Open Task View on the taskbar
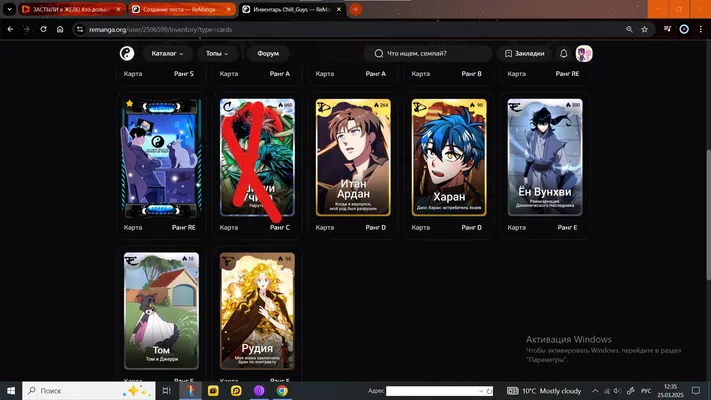711x400 pixels. (166, 390)
